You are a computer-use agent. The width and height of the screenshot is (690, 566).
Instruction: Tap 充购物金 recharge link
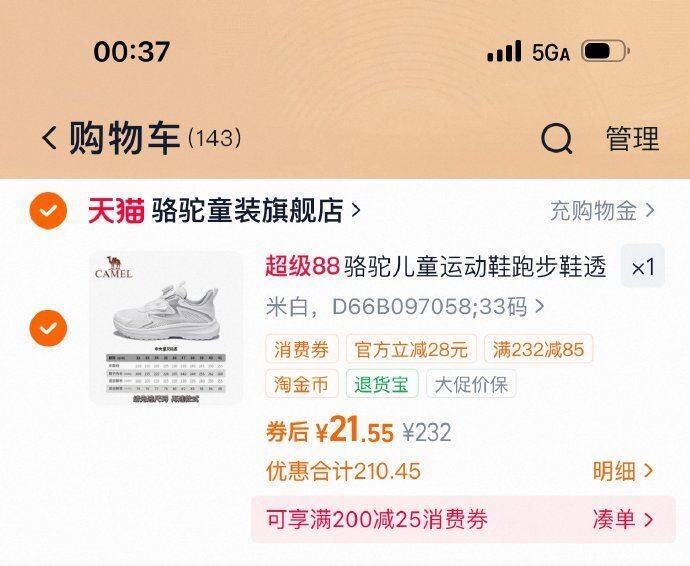pyautogui.click(x=602, y=211)
